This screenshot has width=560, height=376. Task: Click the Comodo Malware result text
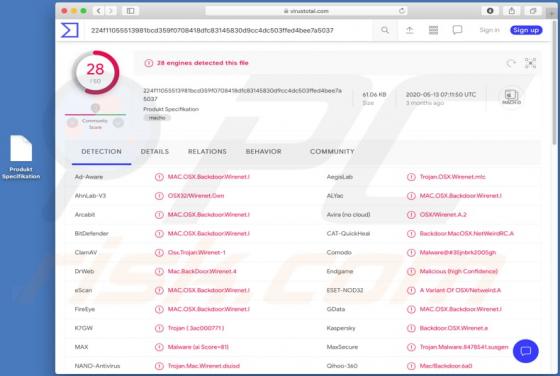[458, 252]
